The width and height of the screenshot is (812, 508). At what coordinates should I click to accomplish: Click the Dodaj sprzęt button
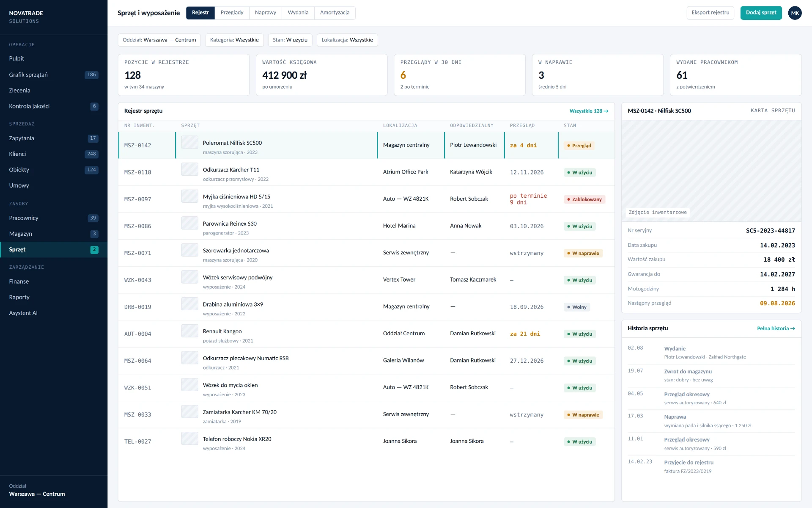(761, 13)
